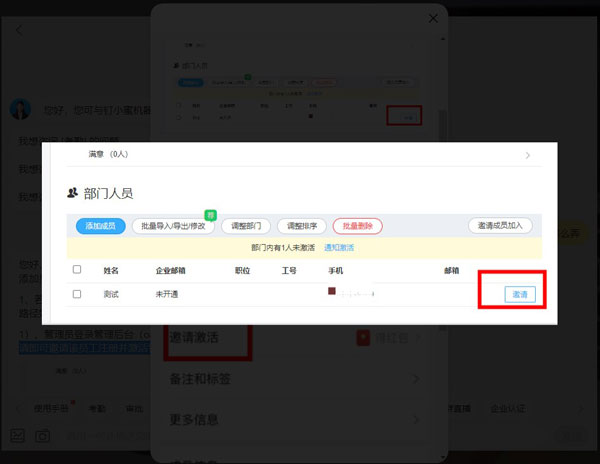Select the 邀请激活 item

195,338
